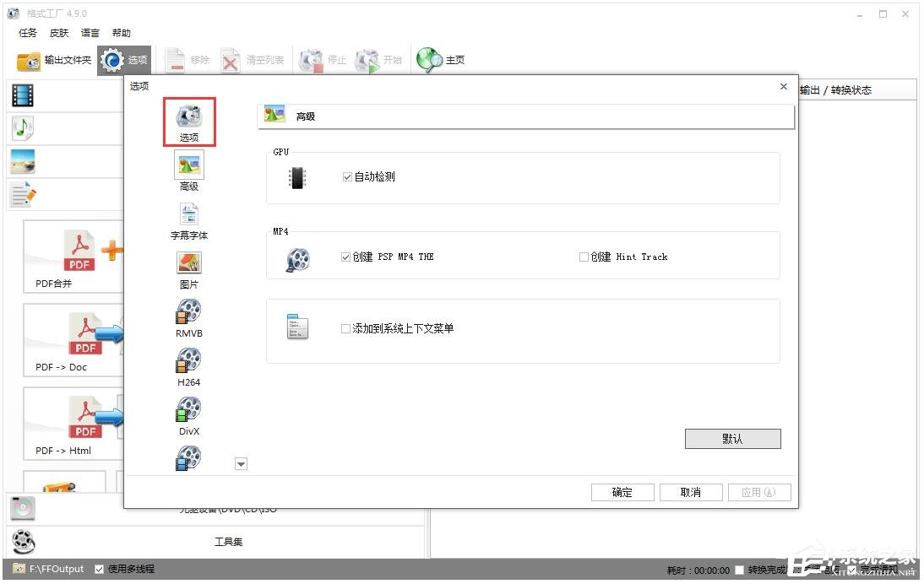The height and width of the screenshot is (584, 924).
Task: Open the 主页 globe icon
Action: click(429, 60)
